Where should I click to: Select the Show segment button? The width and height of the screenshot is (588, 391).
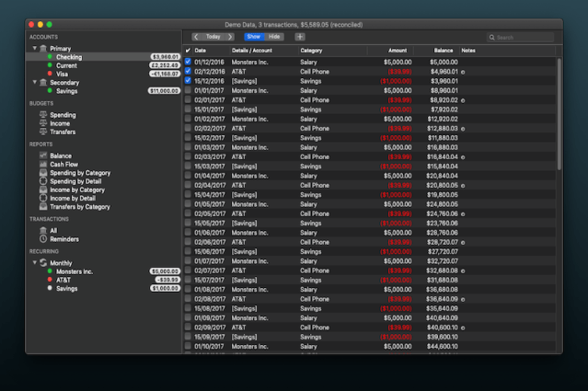point(254,37)
